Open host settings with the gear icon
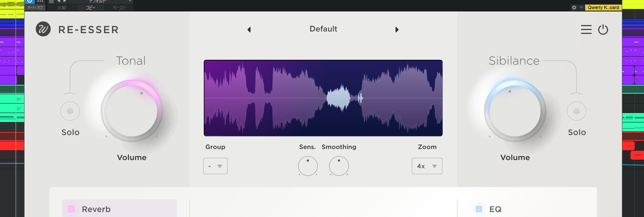Image resolution: width=644 pixels, height=217 pixels. tap(574, 7)
